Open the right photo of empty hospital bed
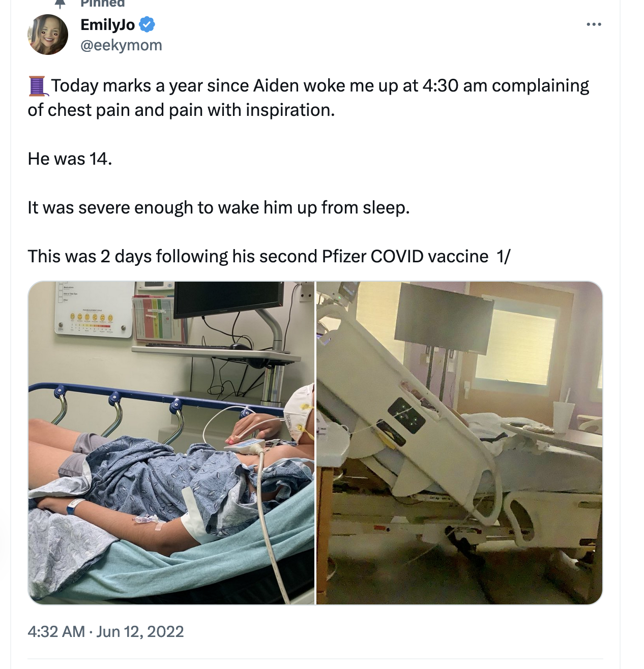The width and height of the screenshot is (644, 669). click(459, 442)
